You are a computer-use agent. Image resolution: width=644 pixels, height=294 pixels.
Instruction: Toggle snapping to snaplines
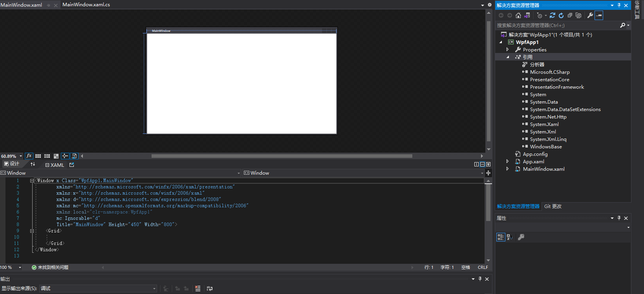tap(65, 156)
